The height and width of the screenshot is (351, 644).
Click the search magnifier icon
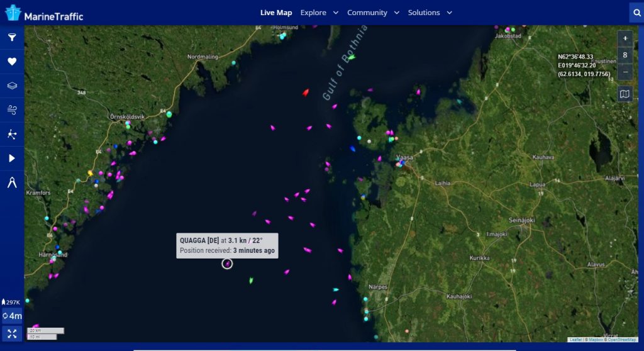636,13
